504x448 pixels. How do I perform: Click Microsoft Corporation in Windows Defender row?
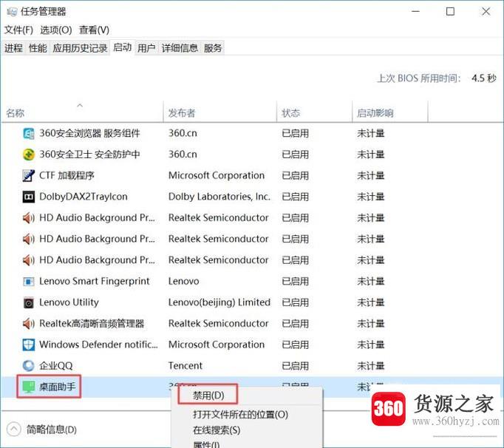click(217, 345)
